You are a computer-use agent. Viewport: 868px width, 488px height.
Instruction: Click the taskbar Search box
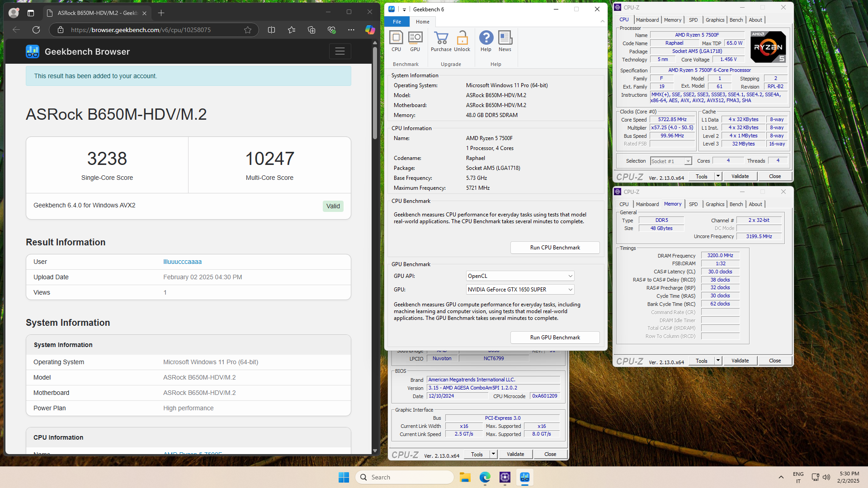click(405, 477)
